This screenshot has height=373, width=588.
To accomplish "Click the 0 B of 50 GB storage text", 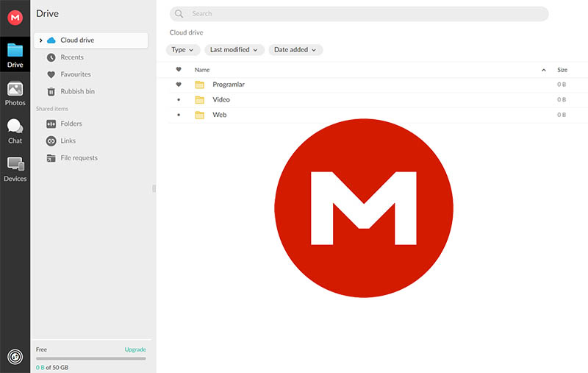I will coord(52,367).
